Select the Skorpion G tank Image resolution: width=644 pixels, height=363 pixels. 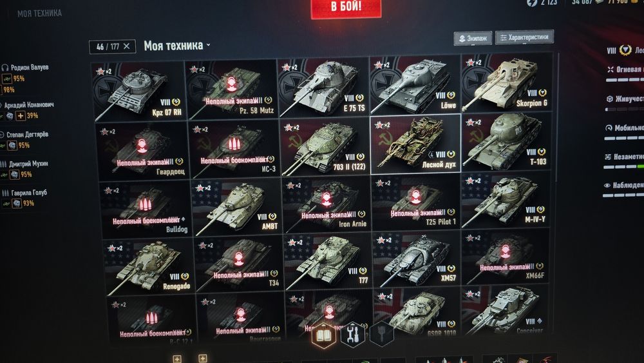point(506,83)
